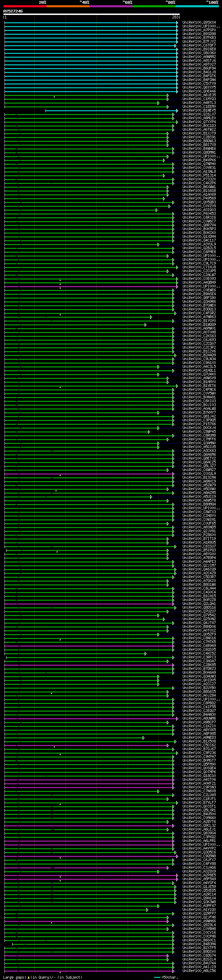Open hit UniRef100_A5ZW79

pos(199,485)
